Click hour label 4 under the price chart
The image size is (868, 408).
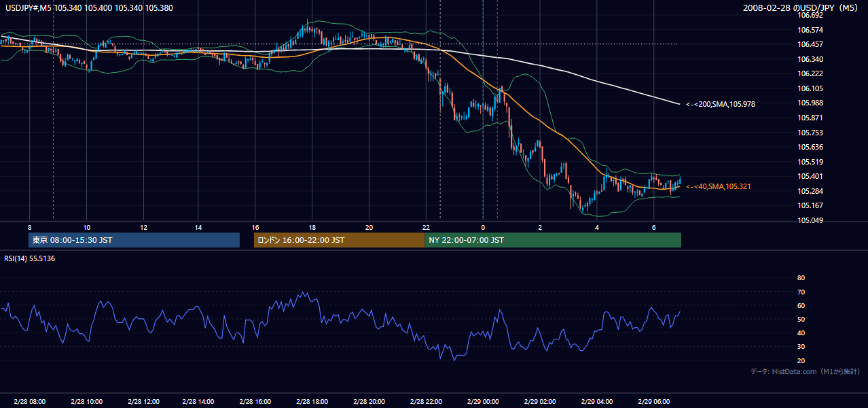596,227
